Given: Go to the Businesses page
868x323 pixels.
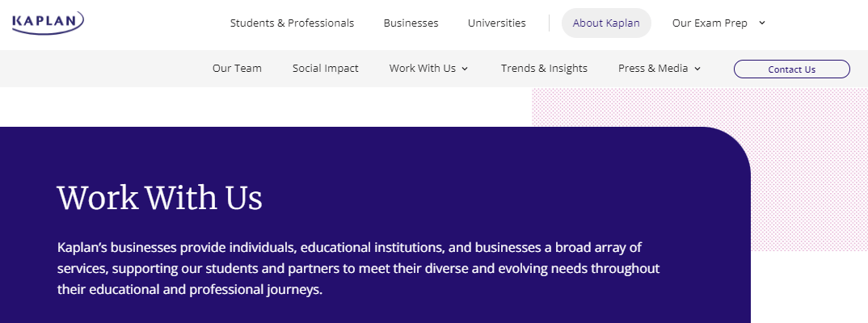Looking at the screenshot, I should point(411,23).
